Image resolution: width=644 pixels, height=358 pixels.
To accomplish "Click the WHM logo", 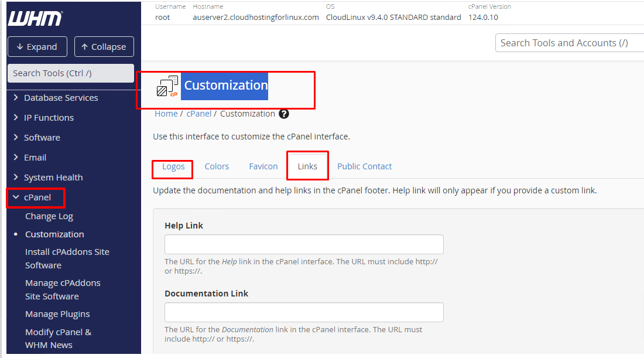I will [35, 19].
